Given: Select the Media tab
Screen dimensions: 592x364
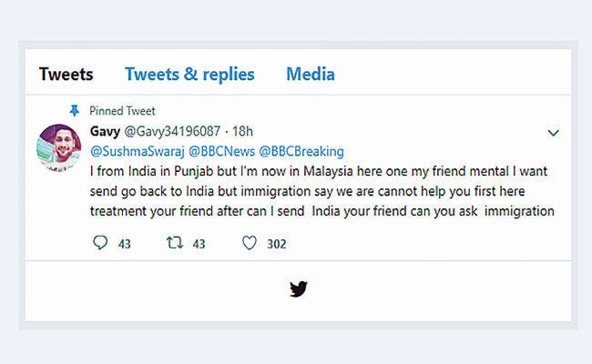Looking at the screenshot, I should [x=310, y=75].
